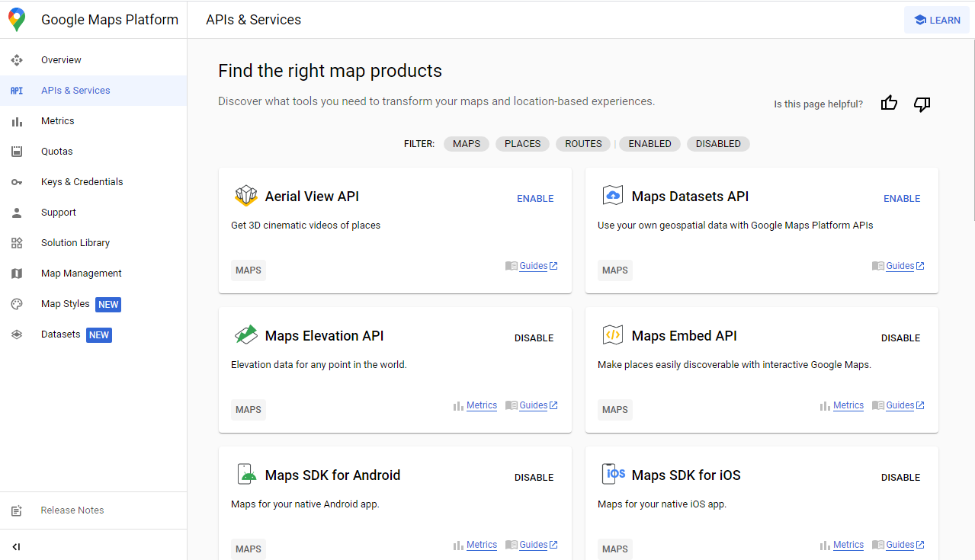The image size is (975, 560).
Task: Click the Maps Embed API code icon
Action: click(613, 335)
